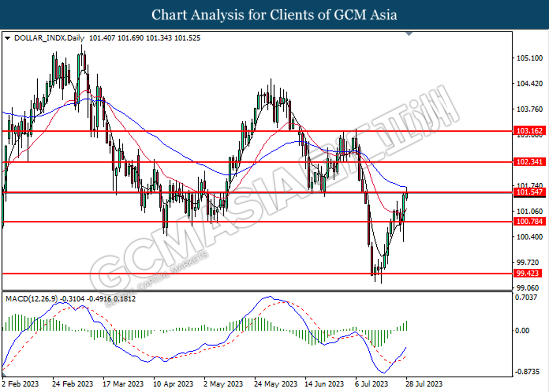Click the 28 Jul 2023 date label
The width and height of the screenshot is (549, 392).
[x=424, y=384]
